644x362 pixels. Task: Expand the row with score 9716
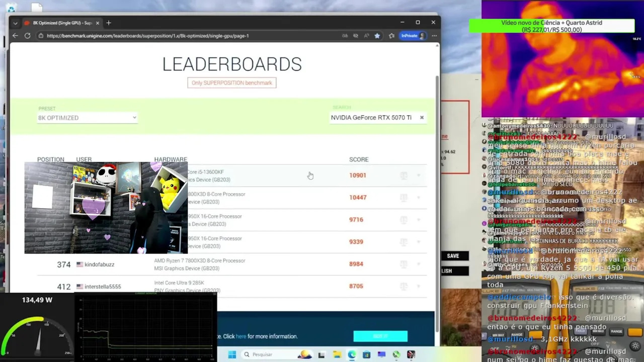click(x=419, y=220)
